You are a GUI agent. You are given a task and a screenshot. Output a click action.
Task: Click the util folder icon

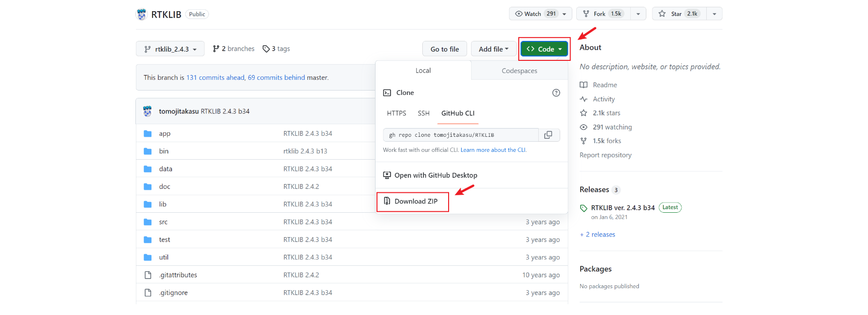(x=148, y=257)
